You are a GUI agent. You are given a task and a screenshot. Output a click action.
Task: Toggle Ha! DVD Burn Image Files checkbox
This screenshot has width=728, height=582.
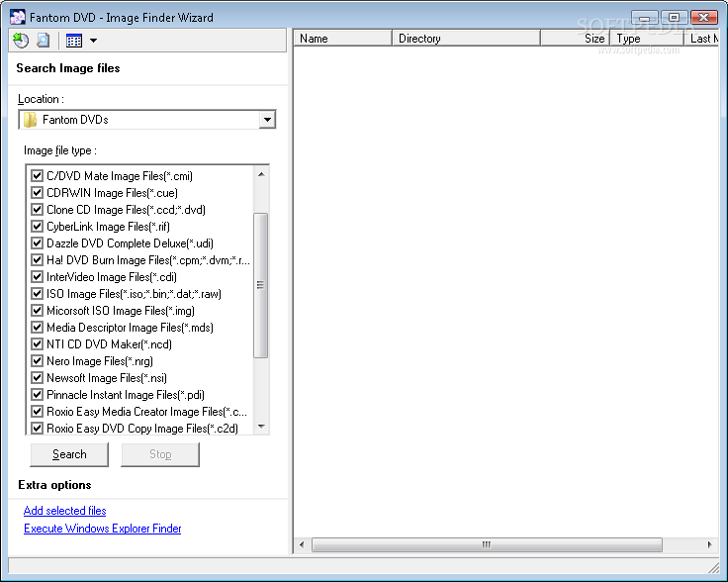pyautogui.click(x=38, y=259)
